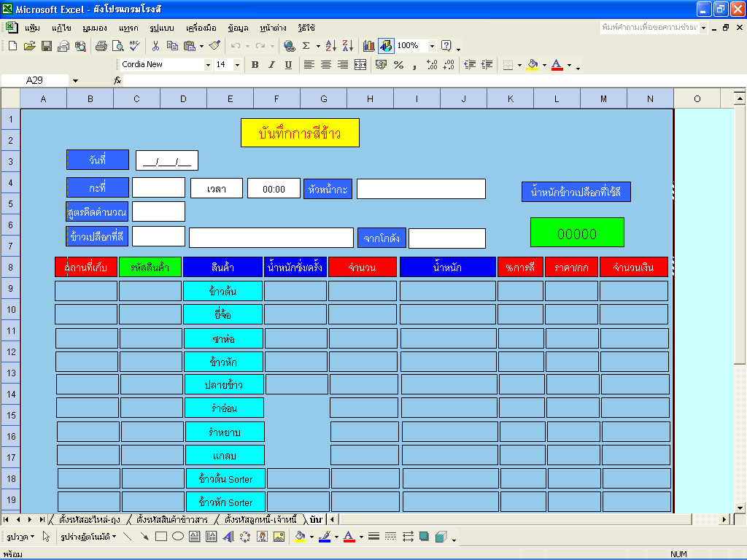This screenshot has height=560, width=747.
Task: Open the AutoShapes (รูปร่างอัตโนมัติ) menu
Action: [x=88, y=537]
